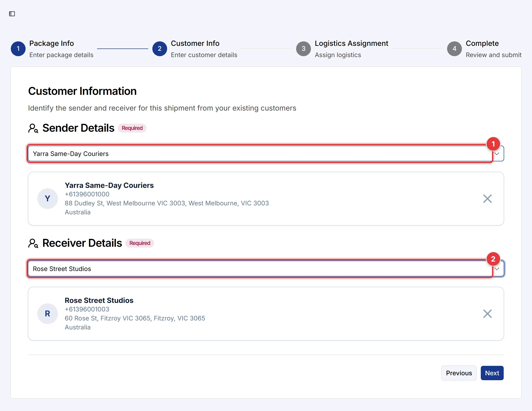Click the 'Enter customer details' subtitle

(x=204, y=55)
